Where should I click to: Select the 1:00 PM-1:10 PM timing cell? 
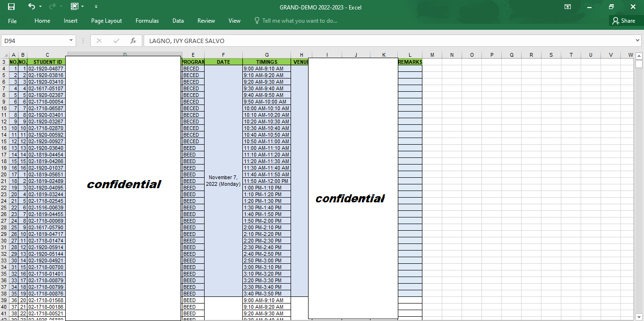pos(267,188)
